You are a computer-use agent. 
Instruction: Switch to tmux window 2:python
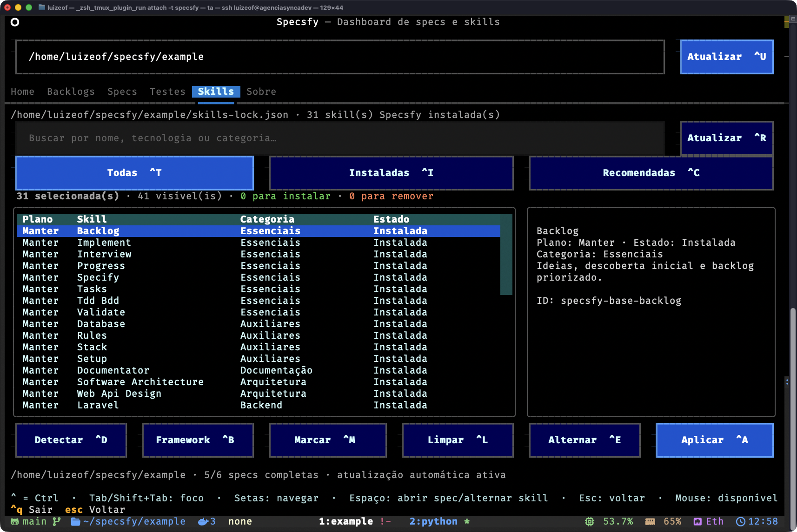tap(433, 521)
